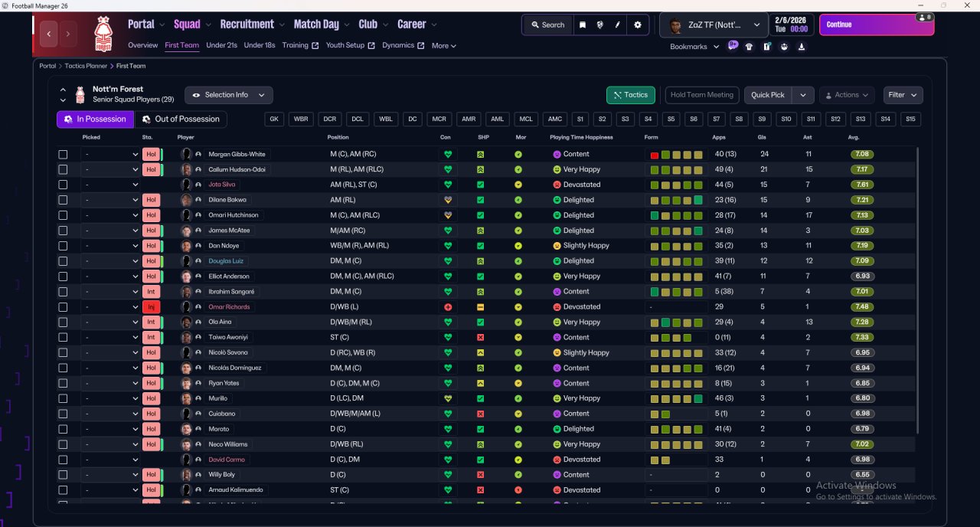Open the settings gear icon
The width and height of the screenshot is (980, 527).
click(638, 25)
